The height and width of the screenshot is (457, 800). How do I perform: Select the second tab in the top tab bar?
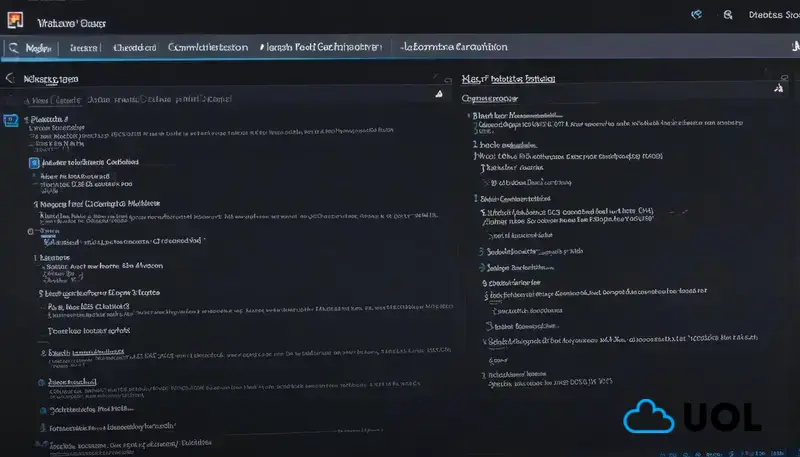click(84, 48)
